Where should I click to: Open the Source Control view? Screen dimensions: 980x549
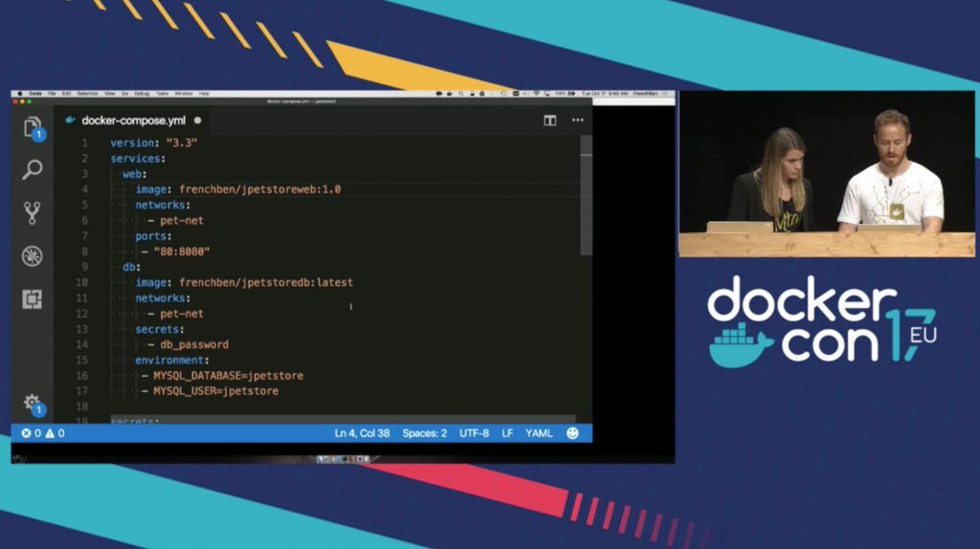32,212
